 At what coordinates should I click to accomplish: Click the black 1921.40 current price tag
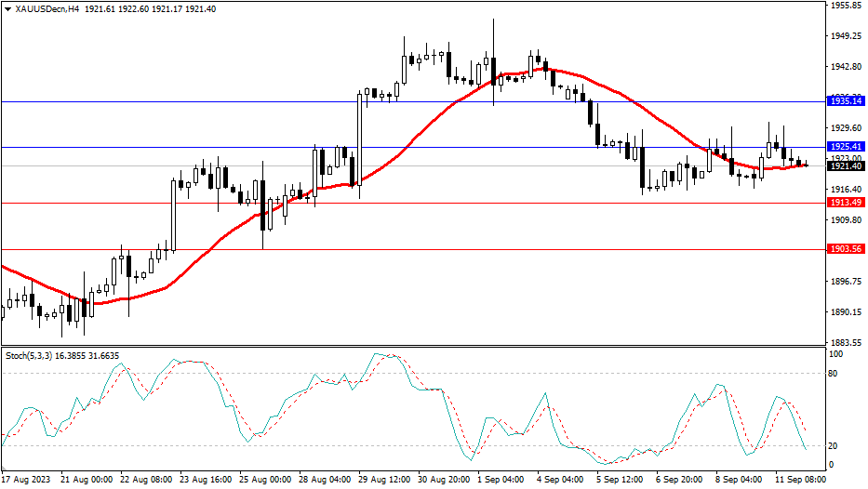pos(846,165)
